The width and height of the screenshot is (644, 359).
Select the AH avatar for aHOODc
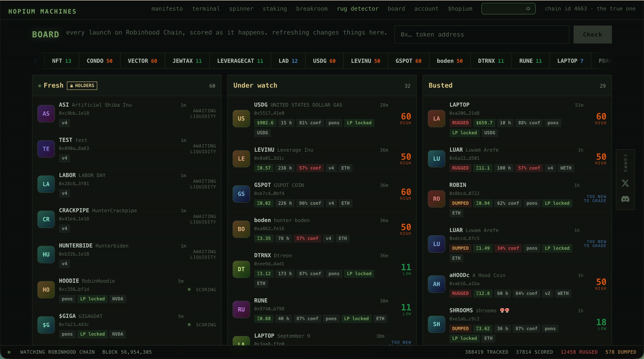(436, 284)
